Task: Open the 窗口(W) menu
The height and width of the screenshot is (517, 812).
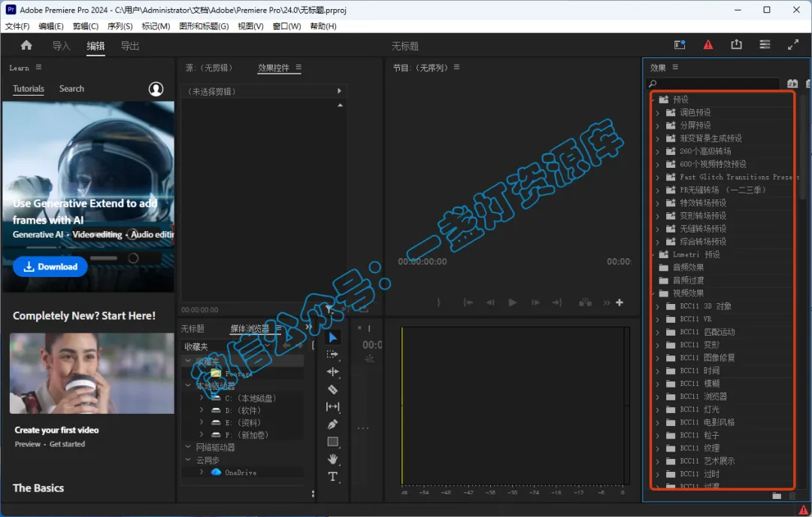Action: click(286, 26)
